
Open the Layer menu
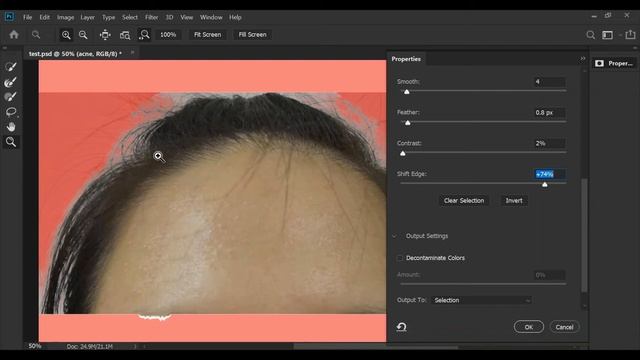point(87,17)
